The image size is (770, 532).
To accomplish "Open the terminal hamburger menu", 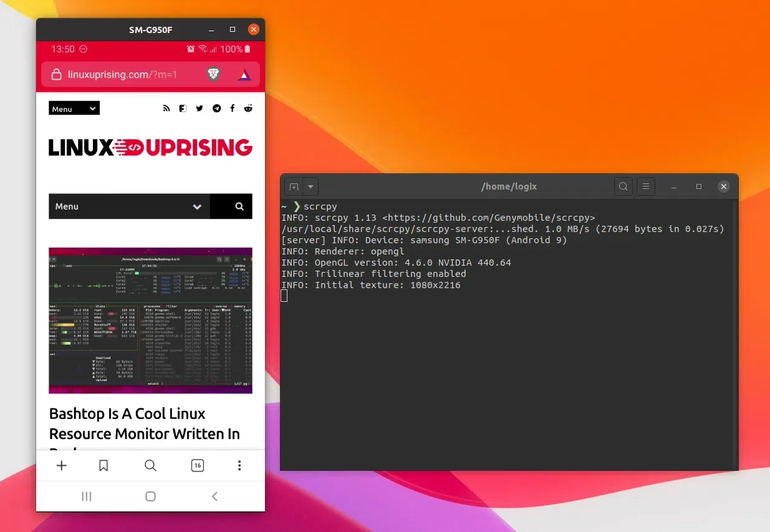I will coord(645,186).
